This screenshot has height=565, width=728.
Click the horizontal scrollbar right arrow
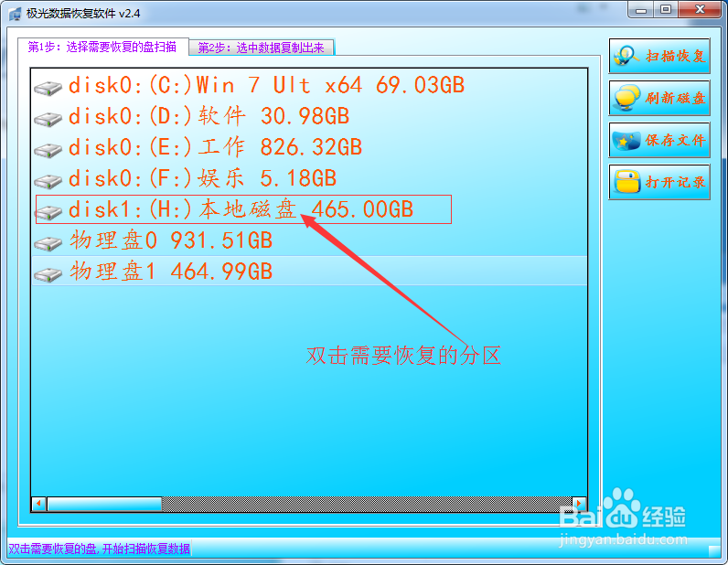point(579,504)
